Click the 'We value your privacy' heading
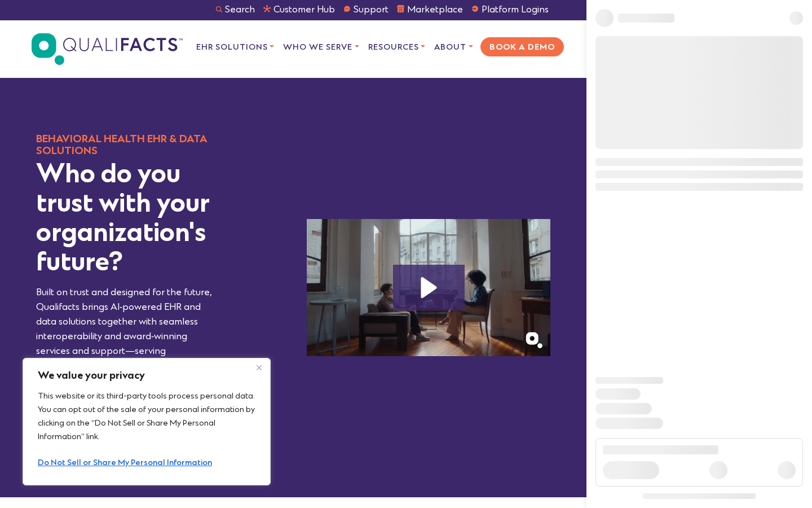 point(91,375)
